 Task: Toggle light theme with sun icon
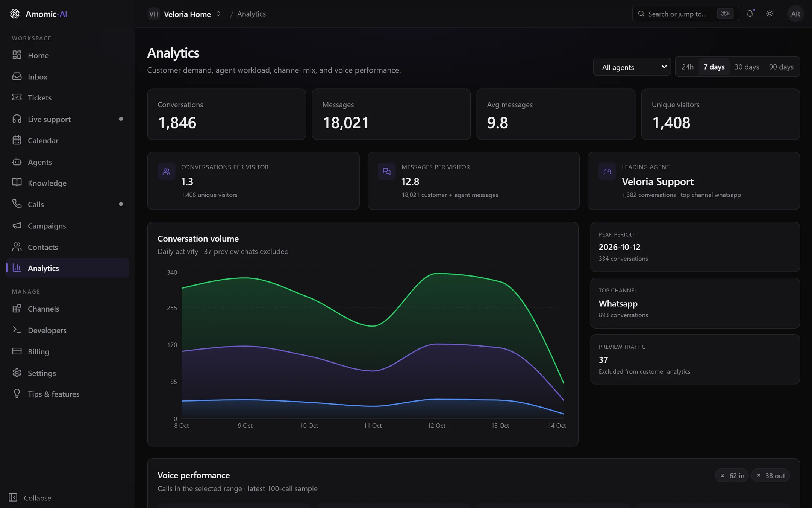click(770, 14)
